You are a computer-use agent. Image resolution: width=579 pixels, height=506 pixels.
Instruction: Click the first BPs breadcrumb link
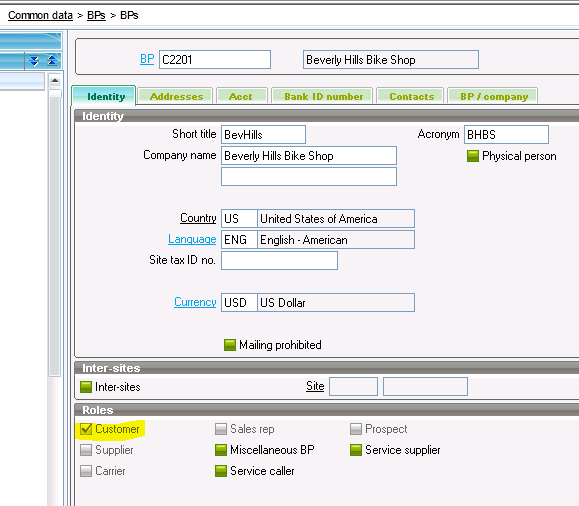tap(96, 15)
